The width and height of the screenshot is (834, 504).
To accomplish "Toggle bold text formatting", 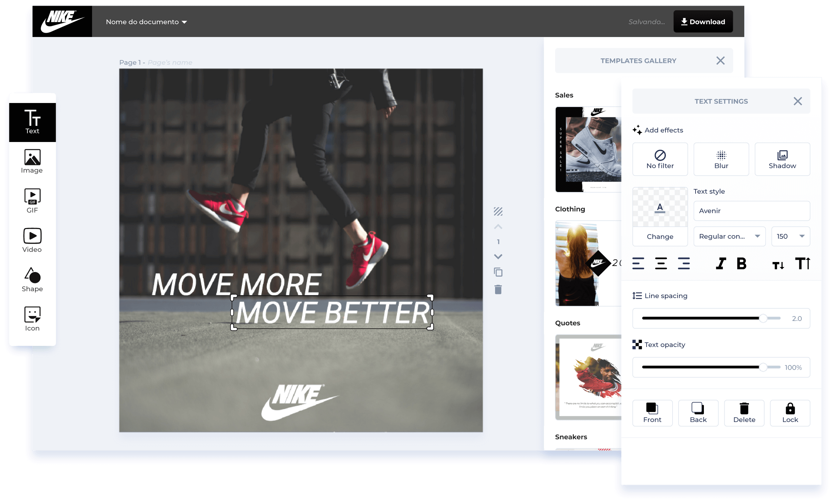I will pyautogui.click(x=741, y=263).
